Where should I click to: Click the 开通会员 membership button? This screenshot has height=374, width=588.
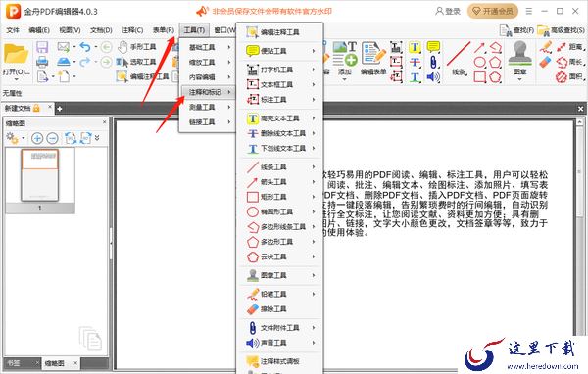click(493, 11)
